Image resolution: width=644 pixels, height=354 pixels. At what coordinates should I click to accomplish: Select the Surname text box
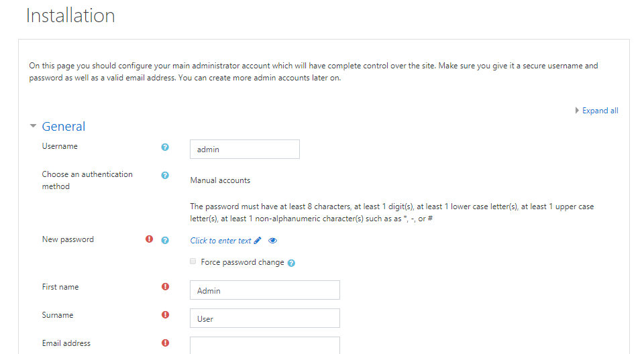point(265,318)
